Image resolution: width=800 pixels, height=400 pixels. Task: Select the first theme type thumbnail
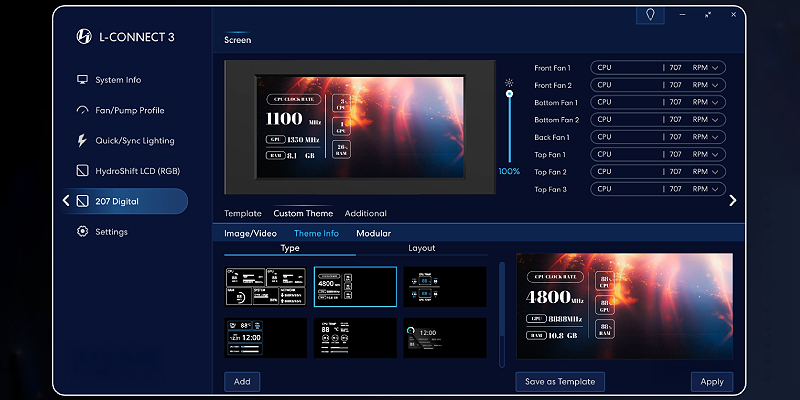pos(267,286)
